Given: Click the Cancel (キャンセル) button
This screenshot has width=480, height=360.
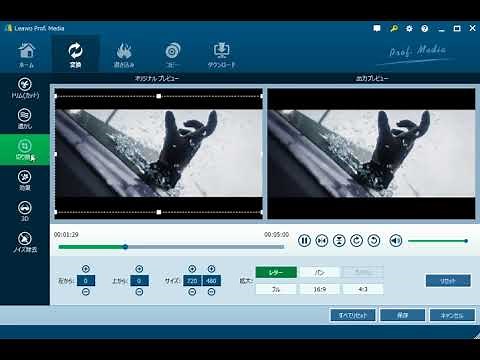Looking at the screenshot, I should pyautogui.click(x=452, y=315).
